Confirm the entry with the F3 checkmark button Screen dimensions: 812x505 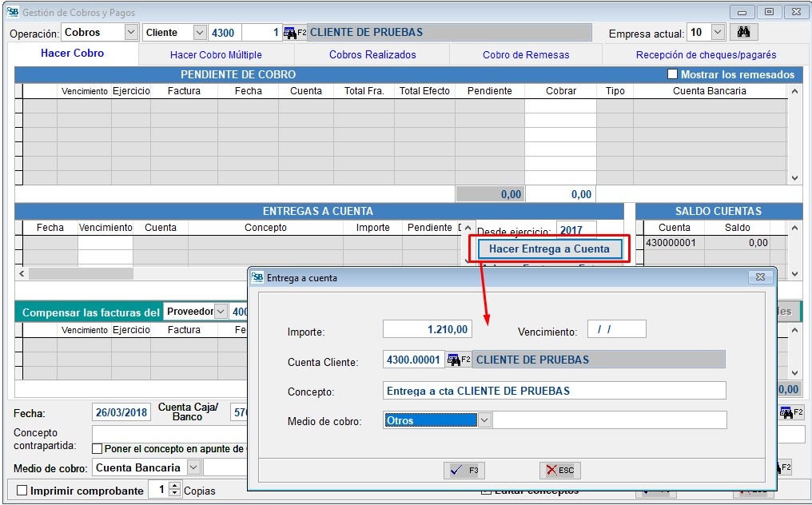click(x=464, y=471)
